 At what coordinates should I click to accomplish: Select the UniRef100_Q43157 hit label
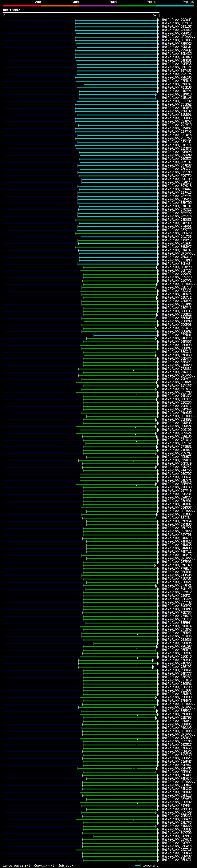[x=177, y=26]
